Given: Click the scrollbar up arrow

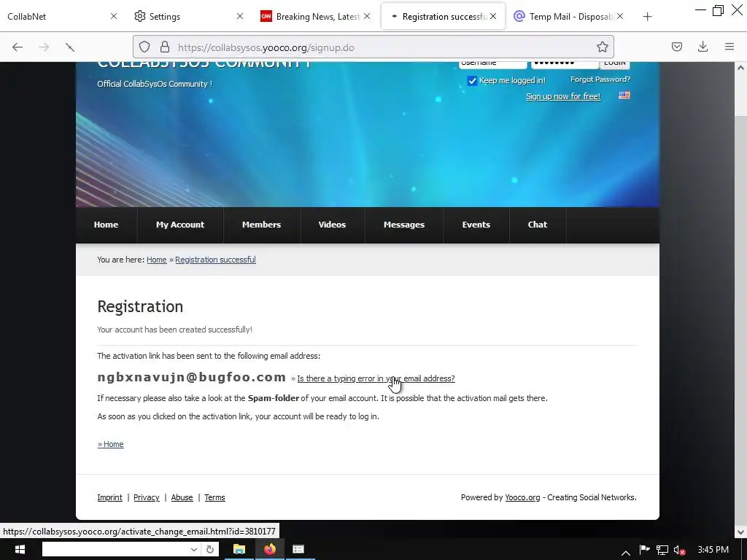Looking at the screenshot, I should tap(740, 68).
